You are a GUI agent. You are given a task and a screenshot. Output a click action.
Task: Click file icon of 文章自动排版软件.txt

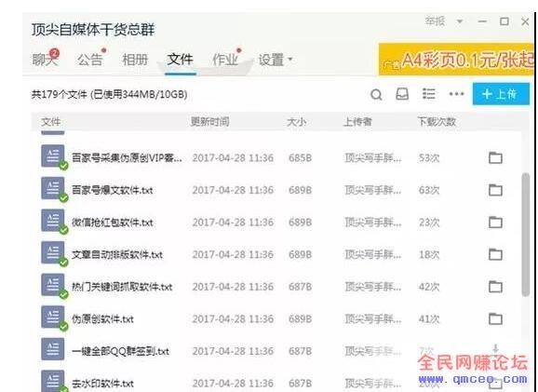(53, 252)
